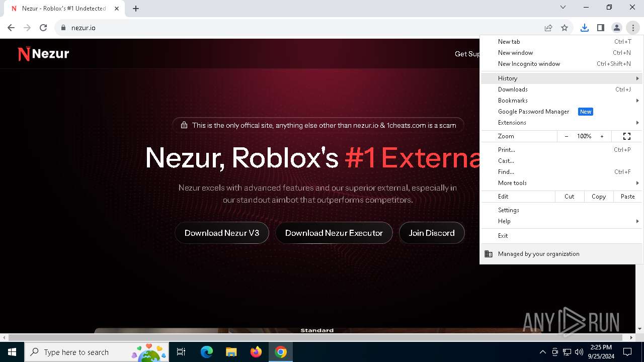Screen dimensions: 644x362
Task: Show hidden system tray icons
Action: tap(542, 352)
